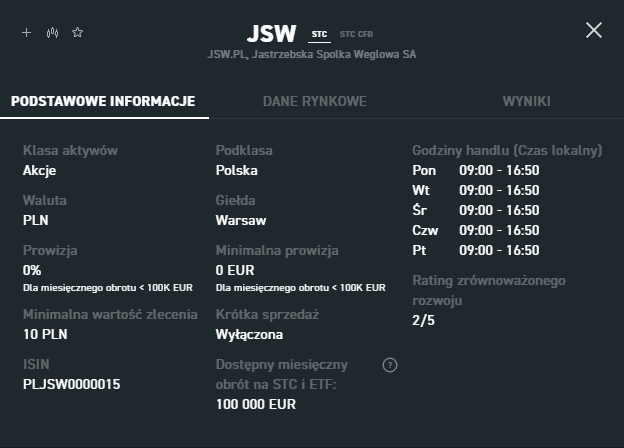This screenshot has height=448, width=624.
Task: Switch to the STC CFD variant
Action: (355, 34)
